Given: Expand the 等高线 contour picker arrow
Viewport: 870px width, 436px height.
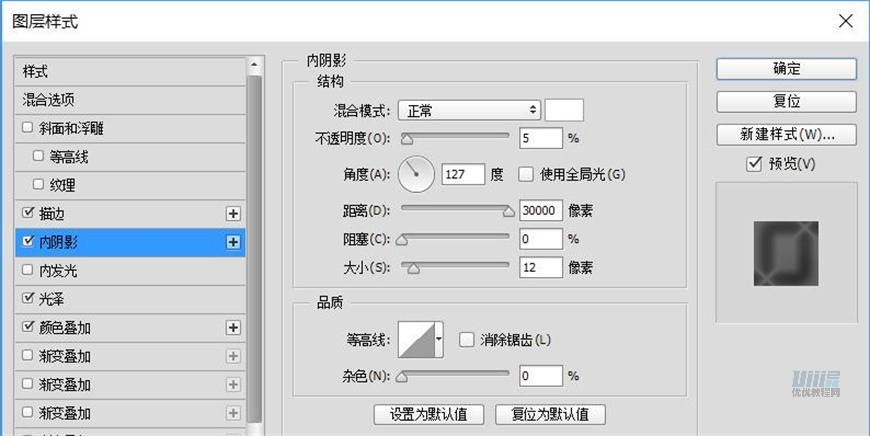Looking at the screenshot, I should (438, 340).
